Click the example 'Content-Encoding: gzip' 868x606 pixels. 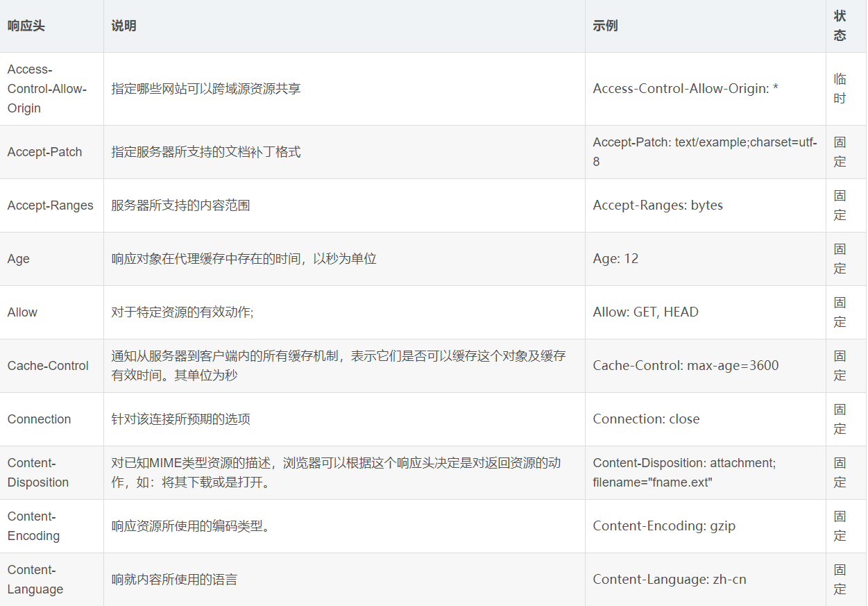click(x=663, y=526)
